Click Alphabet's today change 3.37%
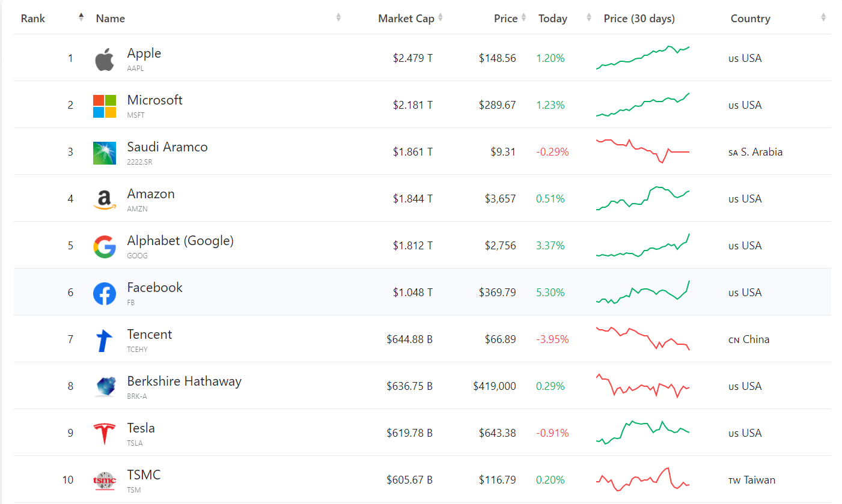Screen dimensions: 842x504 point(551,246)
